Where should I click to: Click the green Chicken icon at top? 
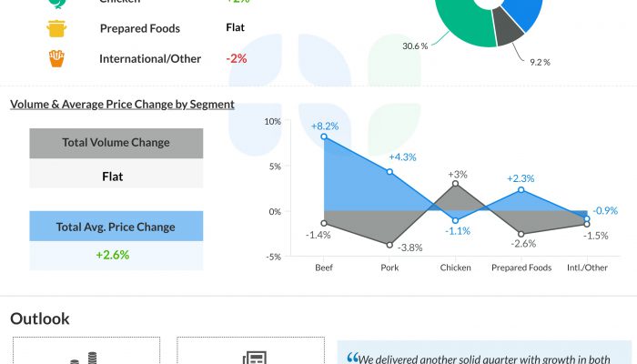coord(57,4)
